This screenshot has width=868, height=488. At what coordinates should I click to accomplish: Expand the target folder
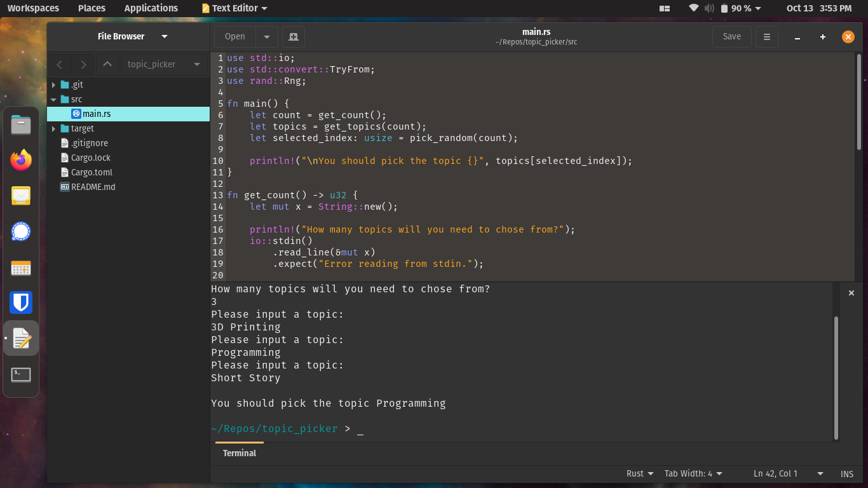coord(54,128)
